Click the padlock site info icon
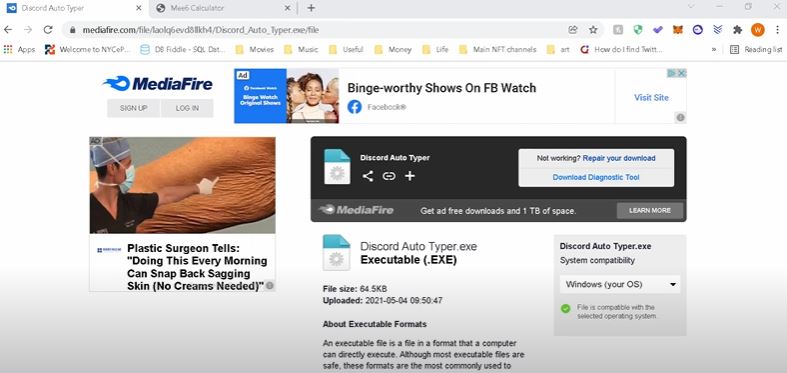Screen dimensions: 787x373 [x=72, y=30]
